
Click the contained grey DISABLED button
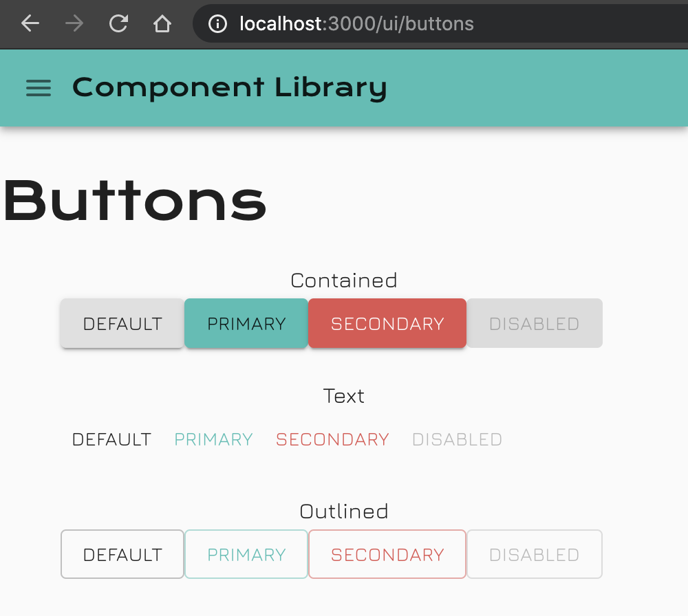(x=535, y=324)
